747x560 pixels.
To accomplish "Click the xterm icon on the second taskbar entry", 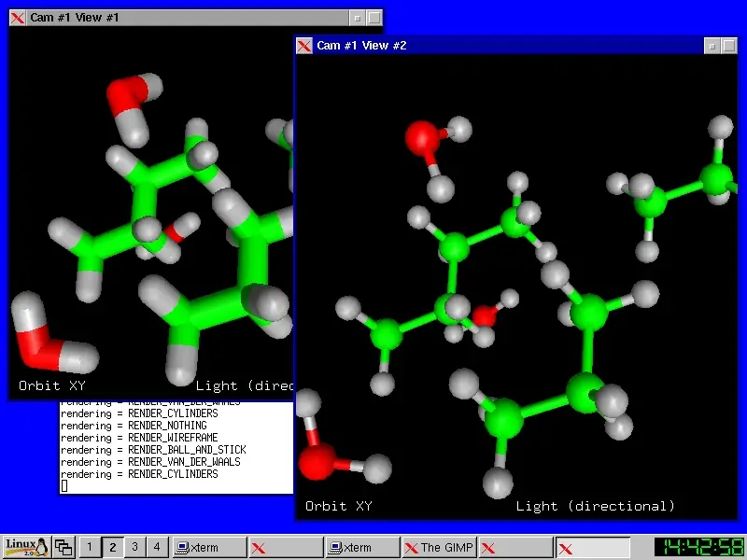I will pos(336,547).
